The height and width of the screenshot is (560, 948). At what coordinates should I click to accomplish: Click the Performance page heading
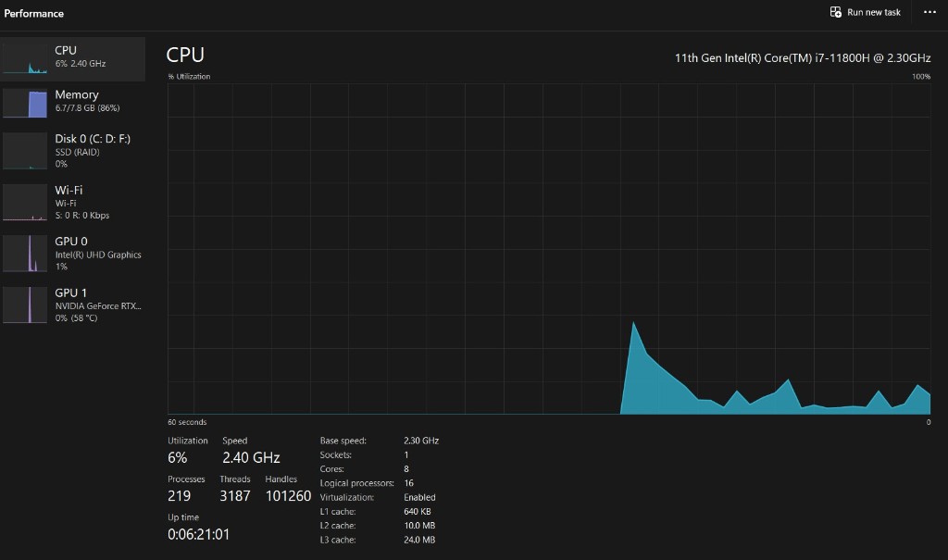pos(34,14)
